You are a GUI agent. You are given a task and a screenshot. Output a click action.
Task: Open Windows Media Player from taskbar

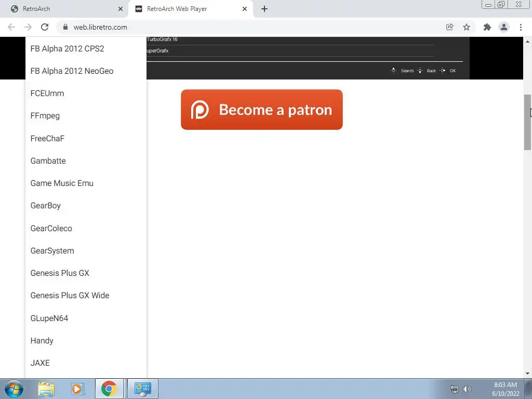coord(77,389)
